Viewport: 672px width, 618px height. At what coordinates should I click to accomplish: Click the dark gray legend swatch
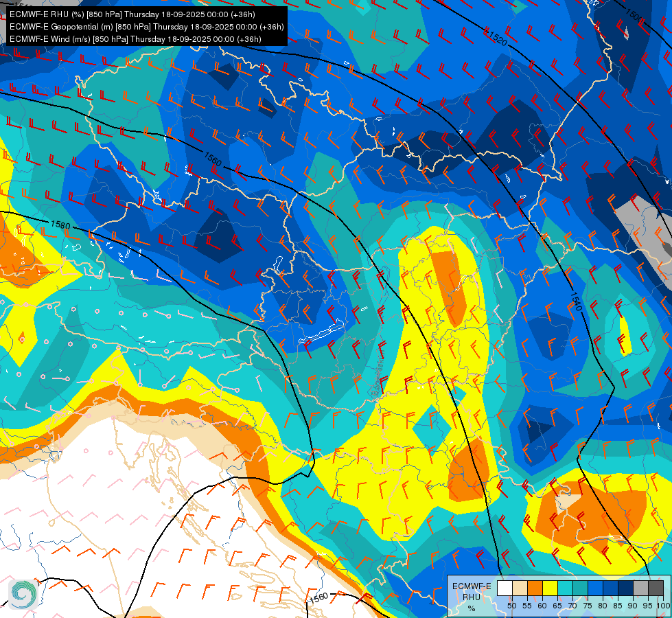click(656, 588)
